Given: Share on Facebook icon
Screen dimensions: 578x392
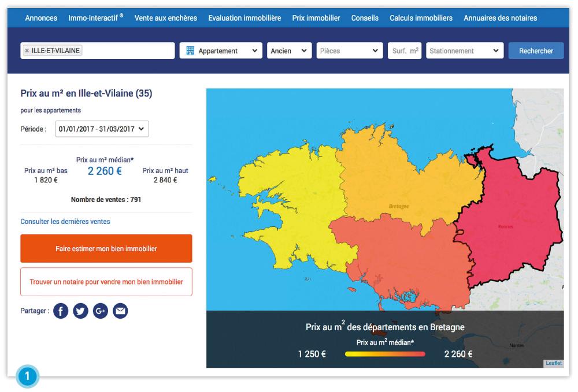Looking at the screenshot, I should point(61,311).
